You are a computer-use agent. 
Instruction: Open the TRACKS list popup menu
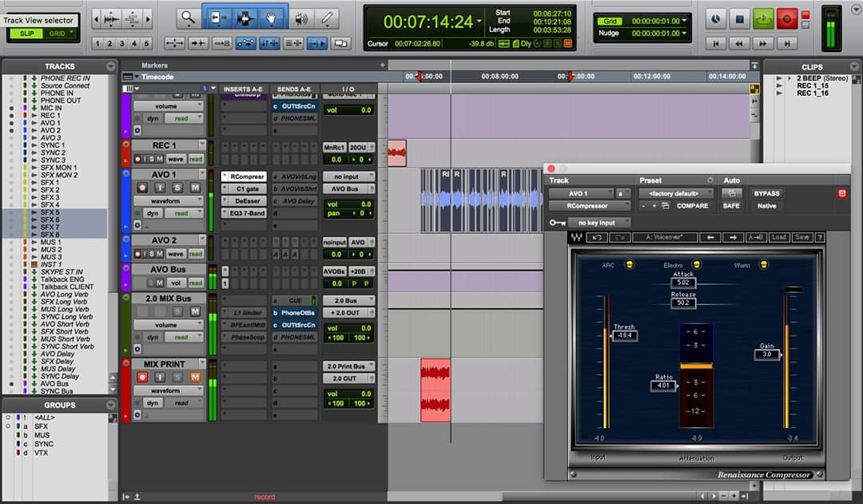point(110,66)
